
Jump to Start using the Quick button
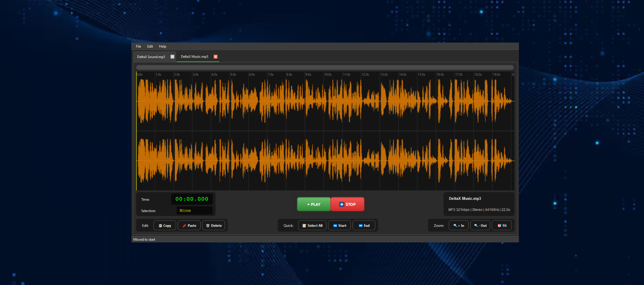click(x=339, y=226)
